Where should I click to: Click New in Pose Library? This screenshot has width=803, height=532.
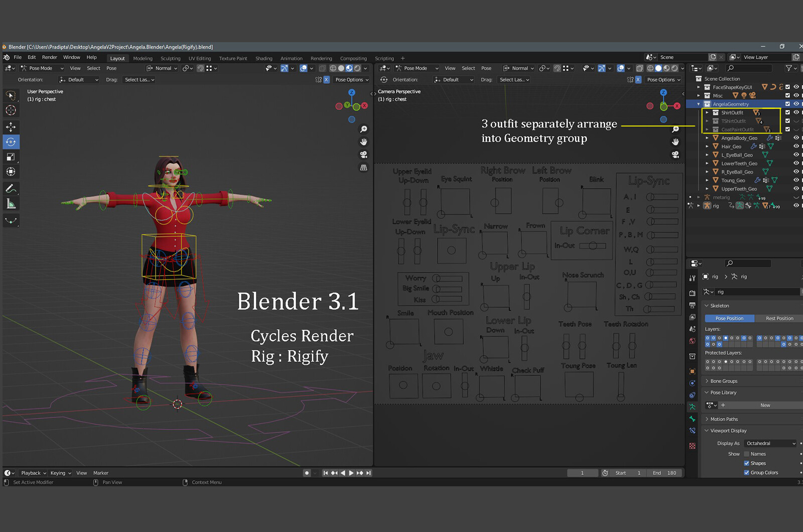pyautogui.click(x=765, y=406)
